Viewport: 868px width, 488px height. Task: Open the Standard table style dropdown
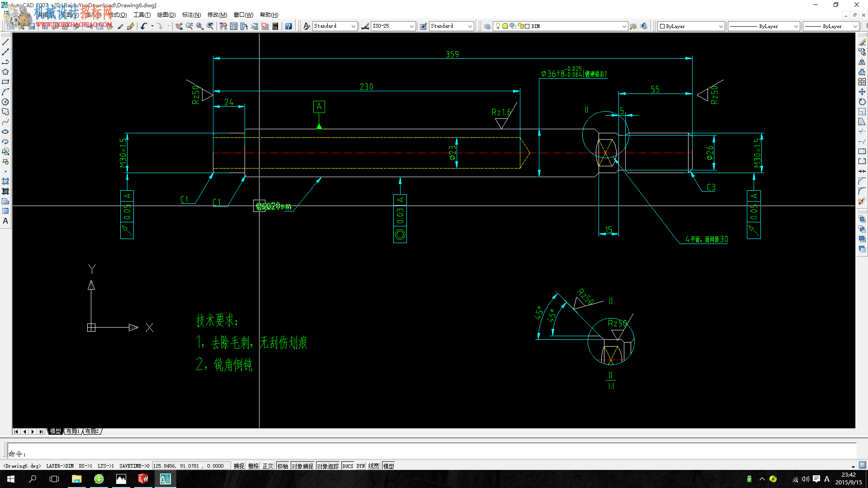[451, 26]
